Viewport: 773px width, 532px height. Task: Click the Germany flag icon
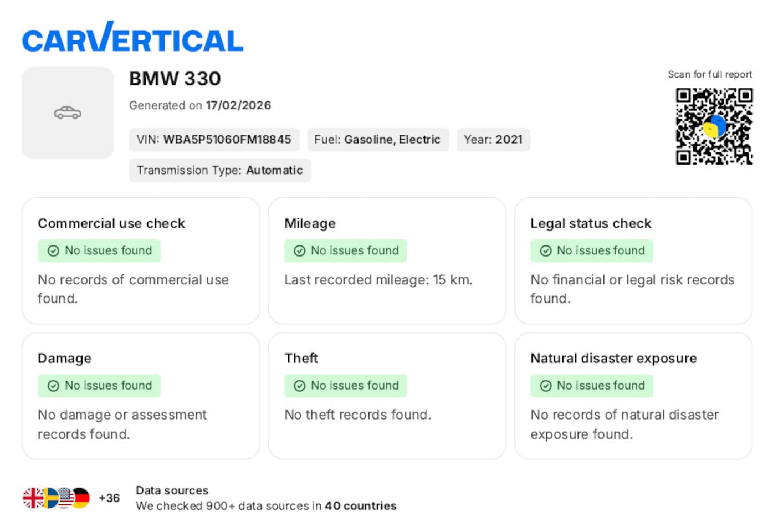coord(82,498)
